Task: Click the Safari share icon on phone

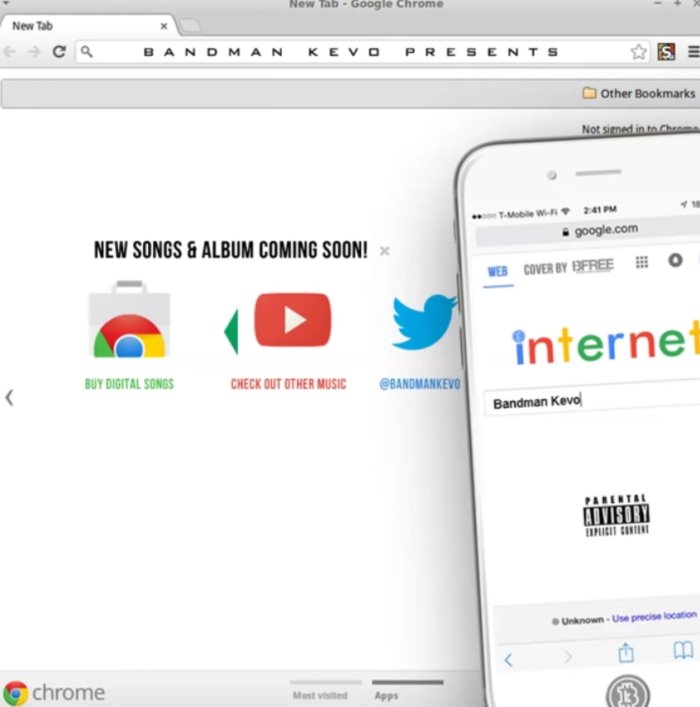Action: [x=626, y=652]
